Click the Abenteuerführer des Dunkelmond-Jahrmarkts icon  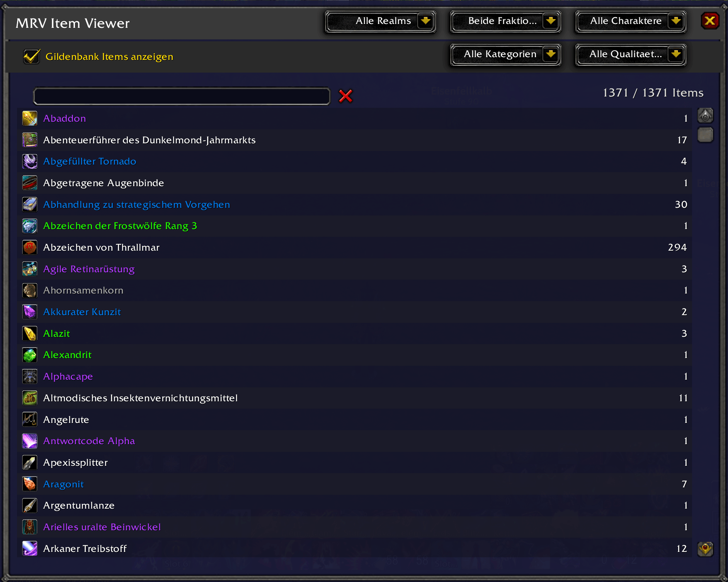point(30,140)
